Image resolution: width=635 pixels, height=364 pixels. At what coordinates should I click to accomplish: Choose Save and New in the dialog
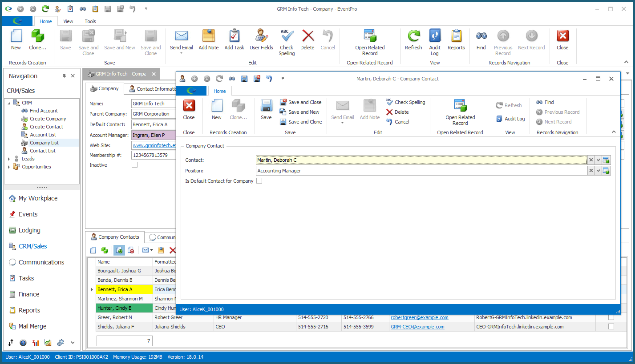299,112
